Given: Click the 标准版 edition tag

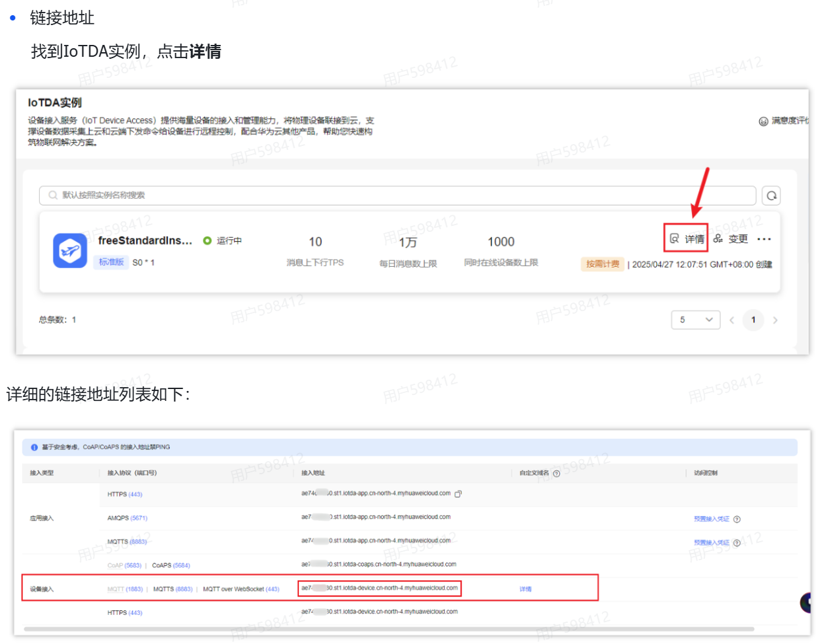Looking at the screenshot, I should click(x=111, y=262).
